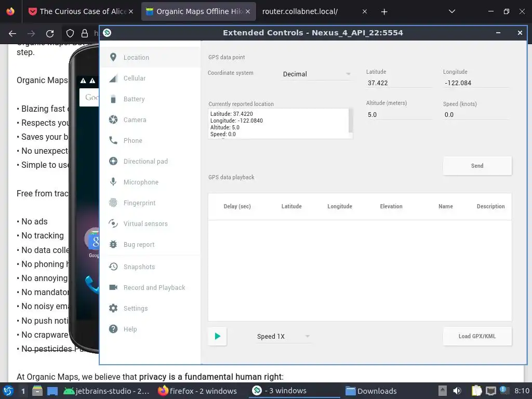This screenshot has width=532, height=399.
Task: Open the volume icon in system tray
Action: tap(457, 391)
